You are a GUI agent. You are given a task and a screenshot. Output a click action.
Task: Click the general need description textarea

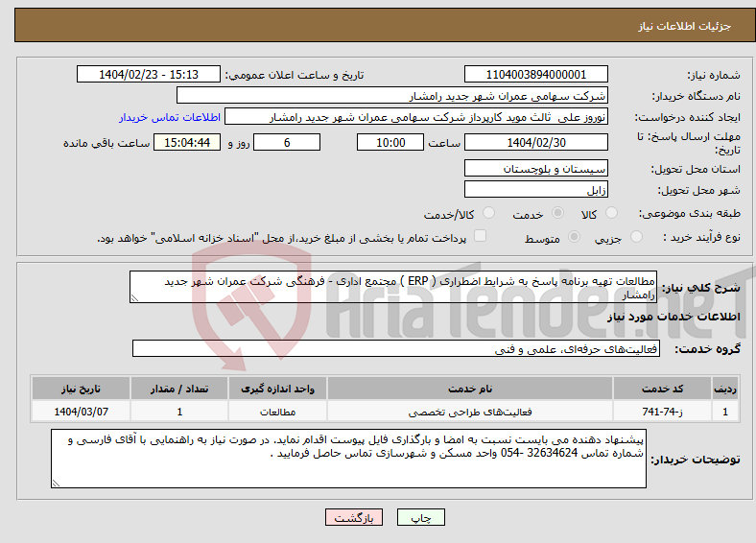(393, 287)
